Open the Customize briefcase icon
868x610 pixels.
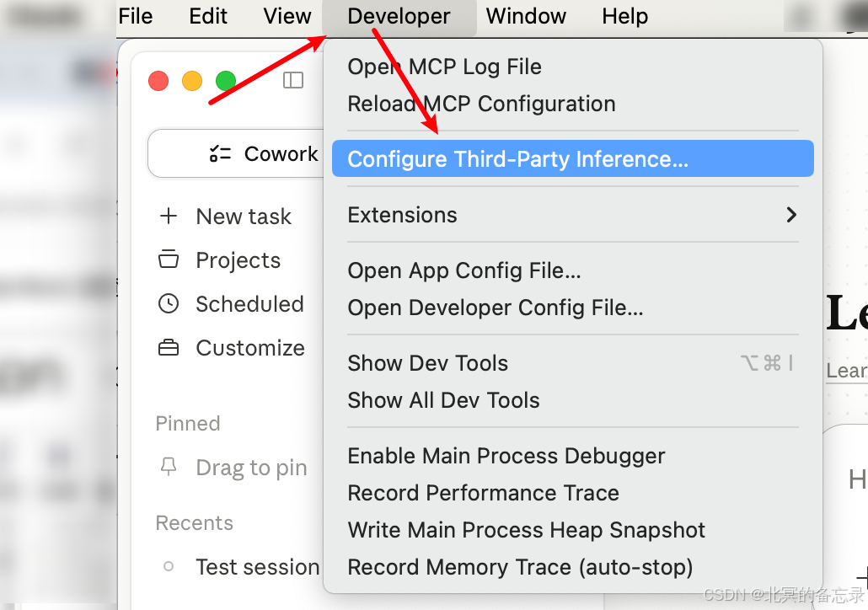[169, 348]
